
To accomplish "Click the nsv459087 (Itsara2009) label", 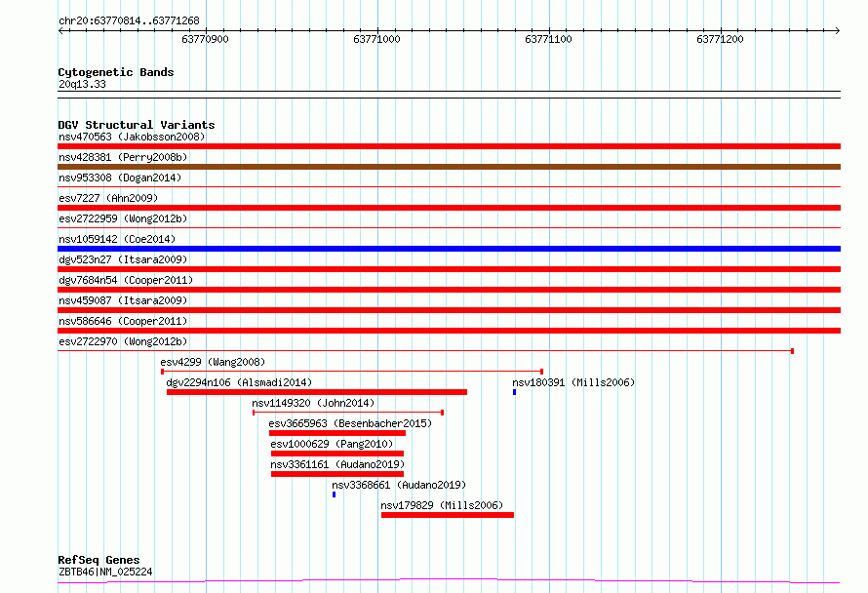I will (x=123, y=300).
